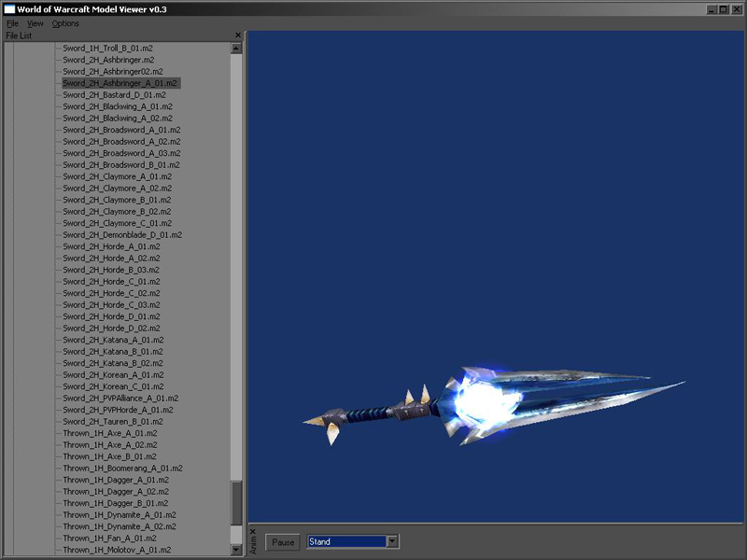Select Thrown_1H_Fan_A_01.m2
747x560 pixels.
pyautogui.click(x=109, y=539)
